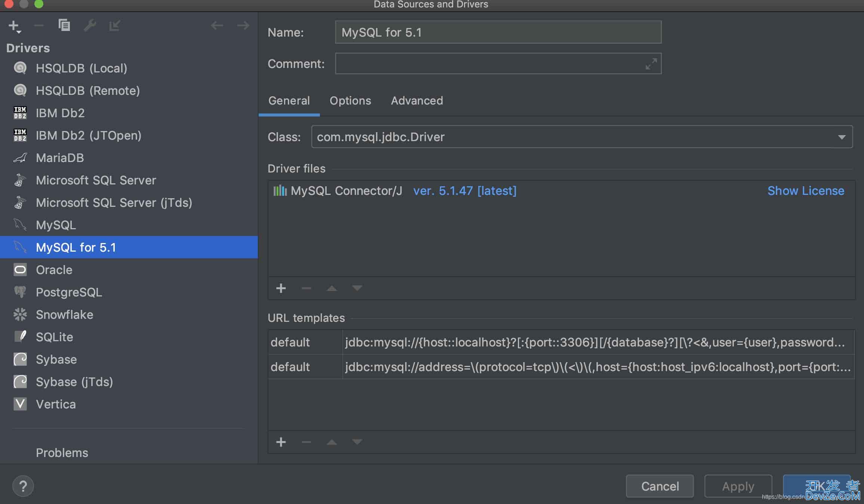Click the Cancel button
Image resolution: width=864 pixels, height=504 pixels.
click(x=660, y=486)
